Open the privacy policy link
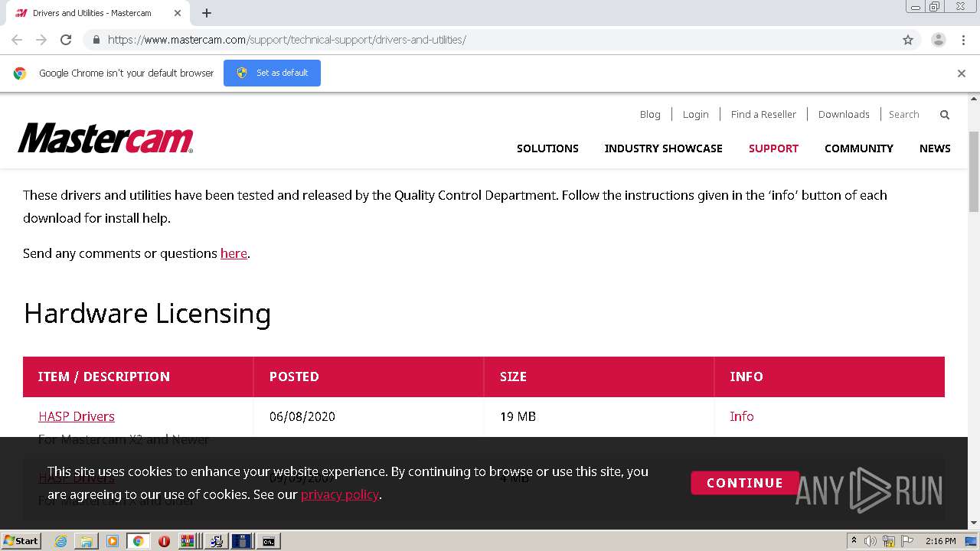The height and width of the screenshot is (551, 980). [340, 494]
